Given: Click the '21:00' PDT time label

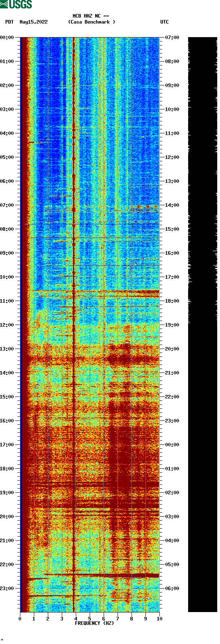Looking at the screenshot, I should [x=7, y=541].
